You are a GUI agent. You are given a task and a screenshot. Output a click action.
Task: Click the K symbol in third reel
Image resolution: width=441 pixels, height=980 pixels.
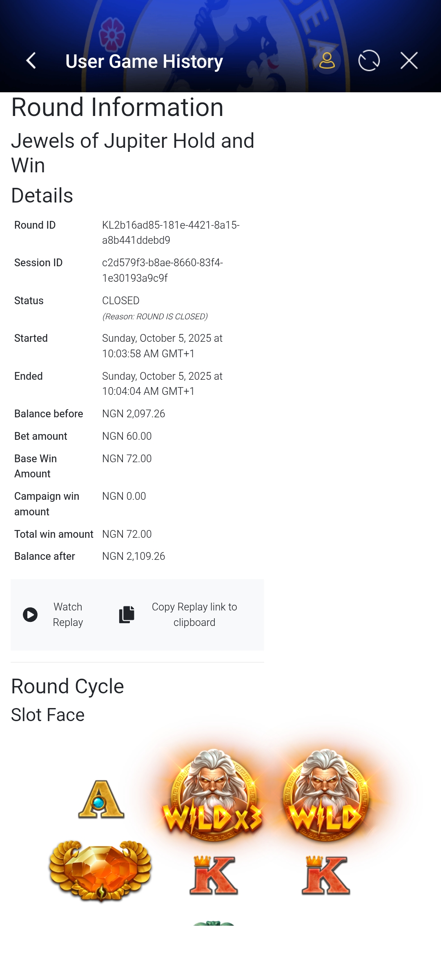pyautogui.click(x=326, y=875)
